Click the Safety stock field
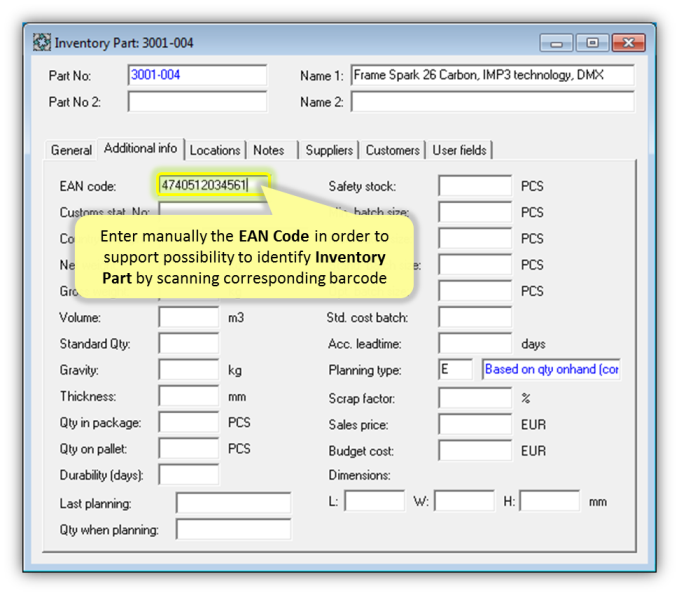The width and height of the screenshot is (679, 595). point(475,186)
